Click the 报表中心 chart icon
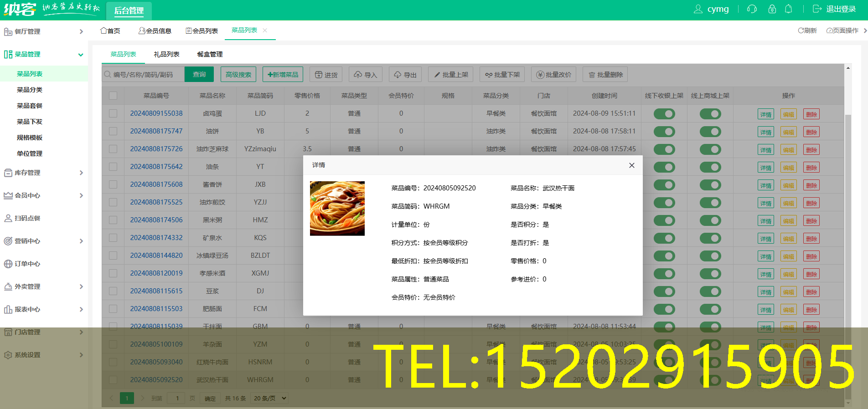Image resolution: width=868 pixels, height=409 pixels. coord(8,309)
